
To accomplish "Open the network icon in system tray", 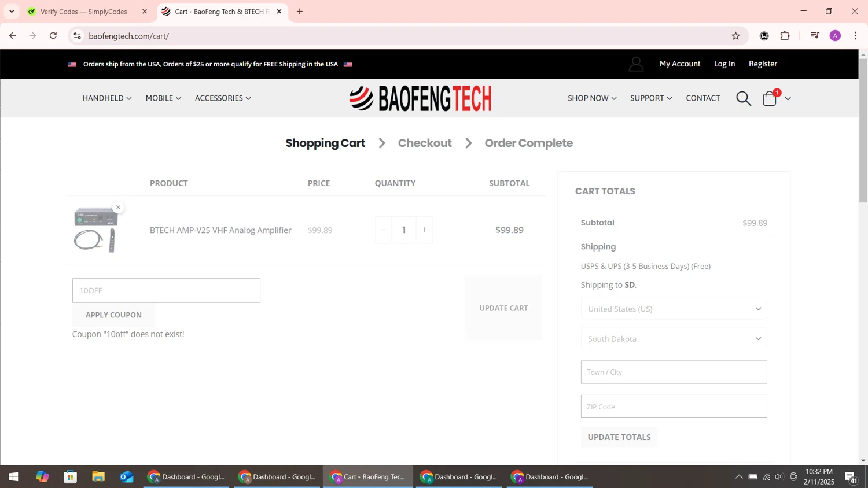I will pos(766,477).
